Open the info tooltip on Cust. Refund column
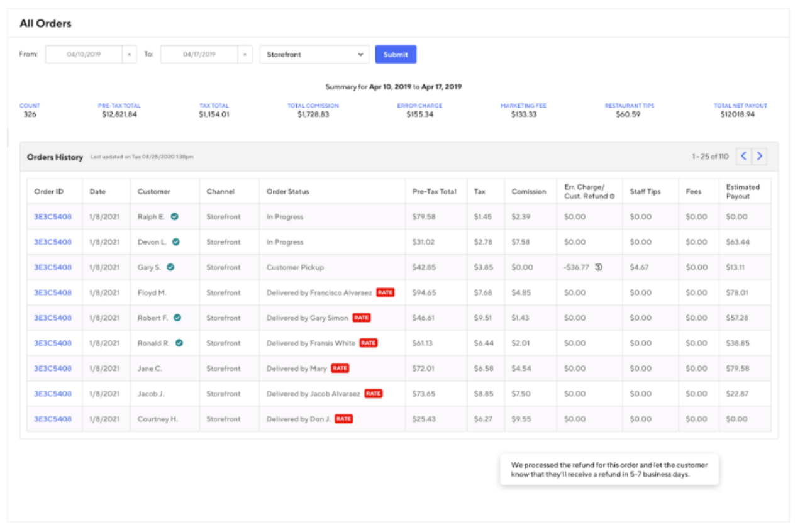This screenshot has width=805, height=532. 612,196
